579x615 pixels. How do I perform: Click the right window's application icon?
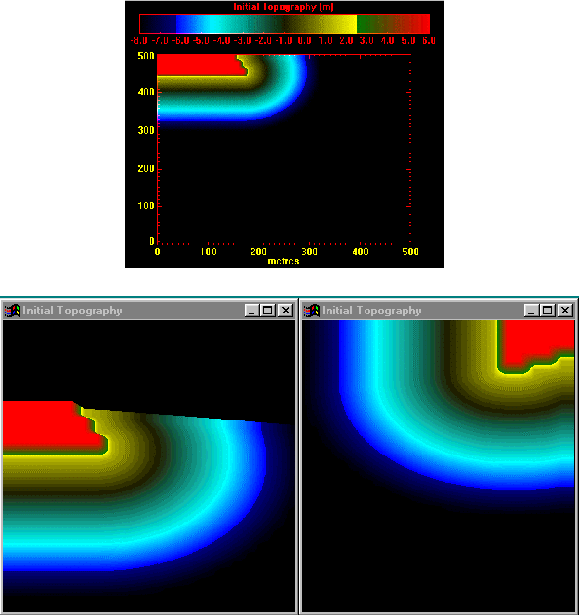coord(312,311)
